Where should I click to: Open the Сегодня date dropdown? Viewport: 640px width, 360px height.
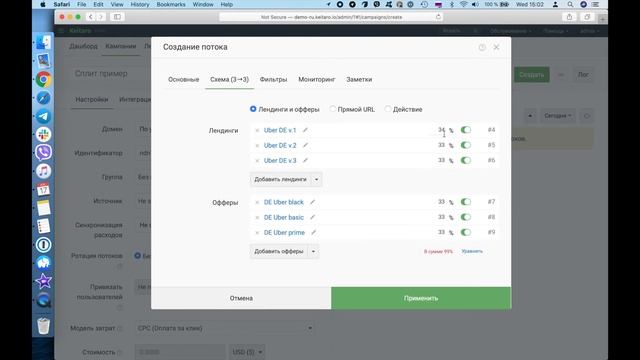point(558,116)
